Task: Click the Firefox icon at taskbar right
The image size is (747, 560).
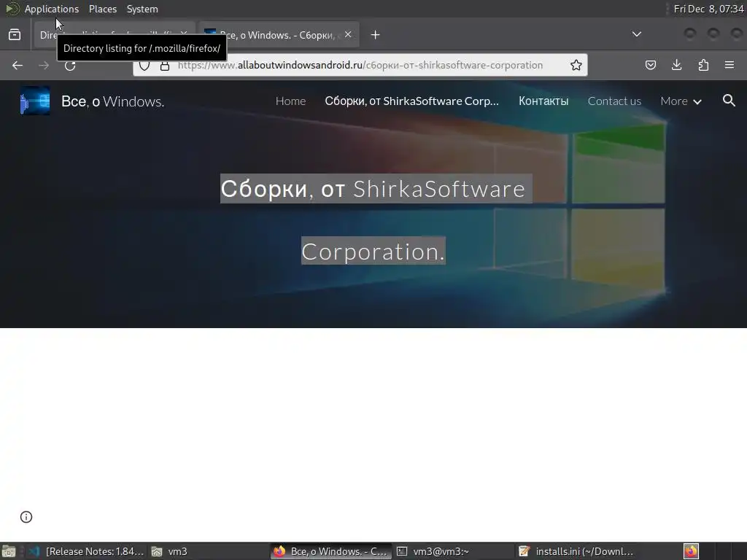Action: (691, 551)
